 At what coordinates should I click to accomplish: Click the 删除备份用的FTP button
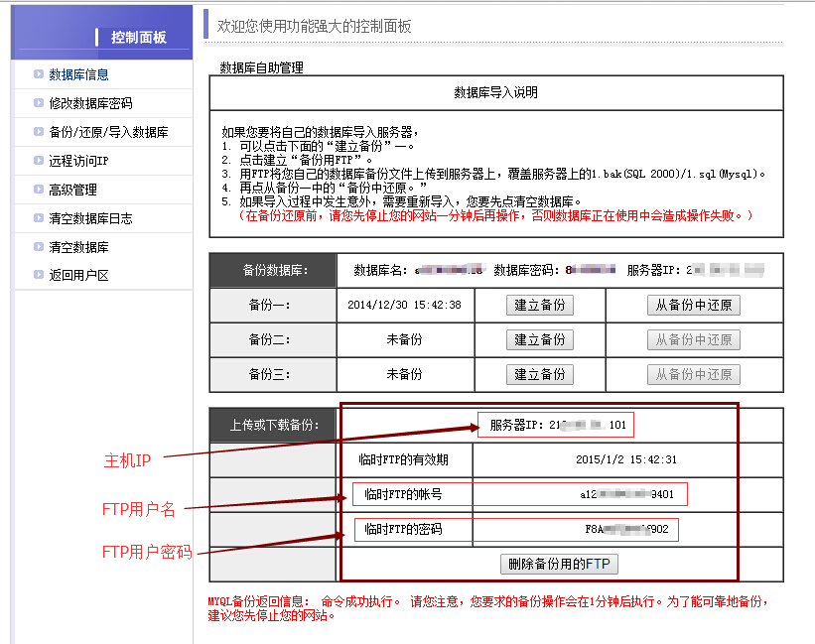coord(559,564)
